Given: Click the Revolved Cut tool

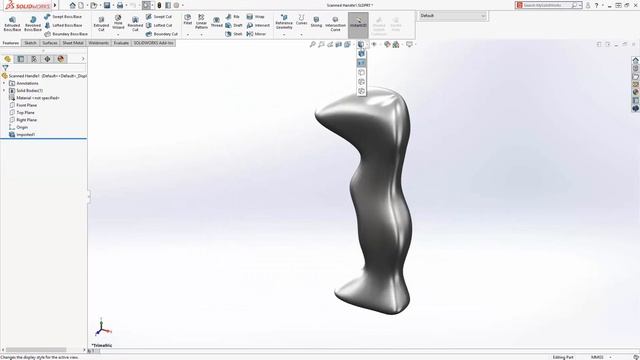Looking at the screenshot, I should 135,24.
